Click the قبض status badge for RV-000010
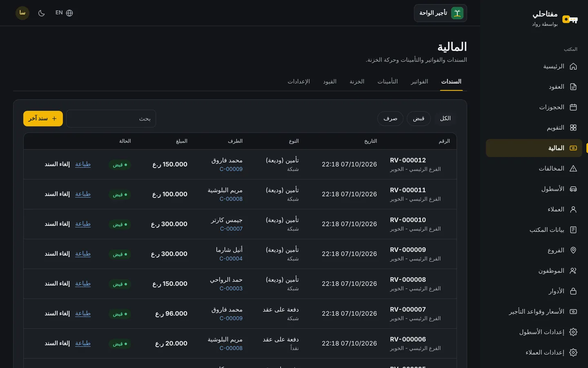Image resolution: width=588 pixels, height=368 pixels. point(120,224)
